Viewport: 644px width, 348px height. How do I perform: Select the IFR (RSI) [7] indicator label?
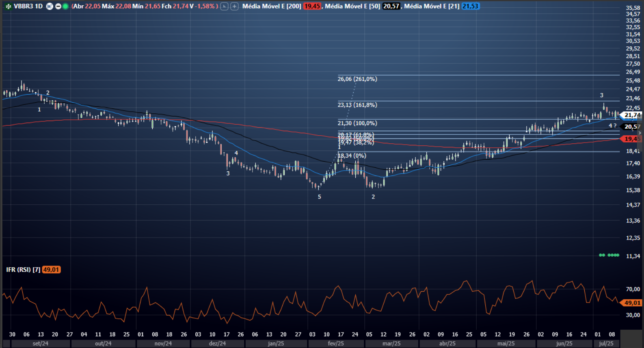coord(23,270)
